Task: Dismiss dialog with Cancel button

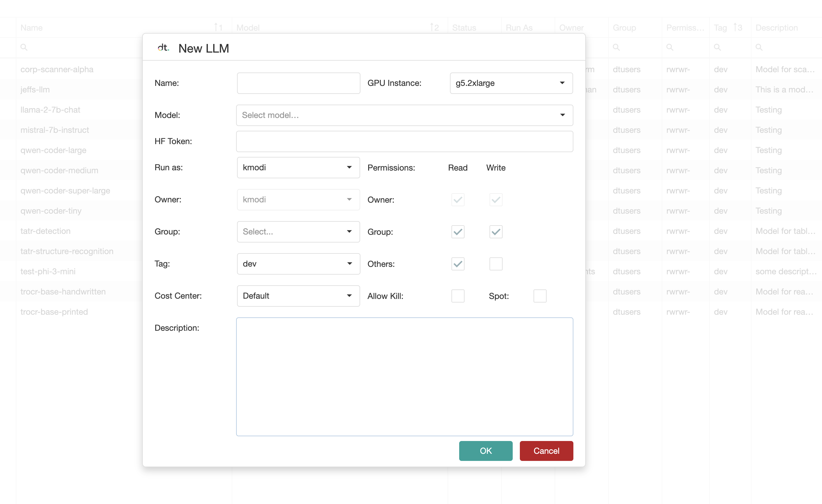Action: 546,451
